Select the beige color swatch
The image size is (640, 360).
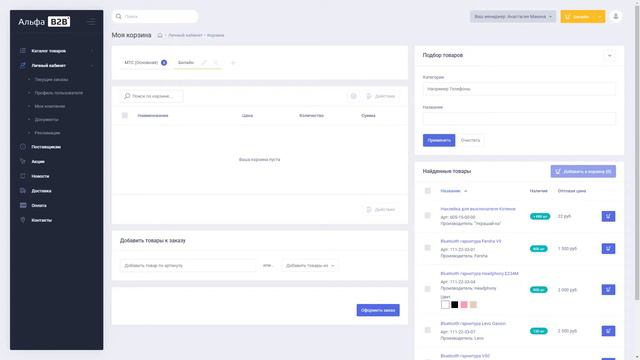(473, 304)
